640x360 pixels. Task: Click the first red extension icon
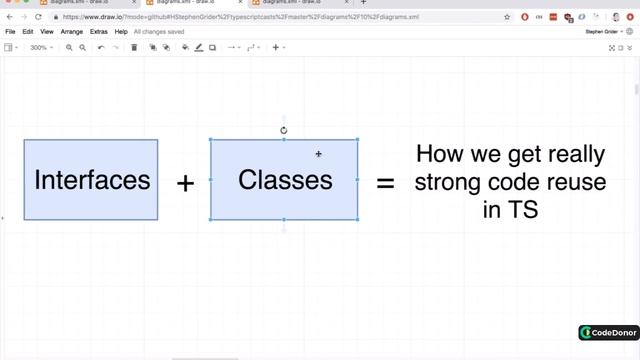pyautogui.click(x=525, y=17)
